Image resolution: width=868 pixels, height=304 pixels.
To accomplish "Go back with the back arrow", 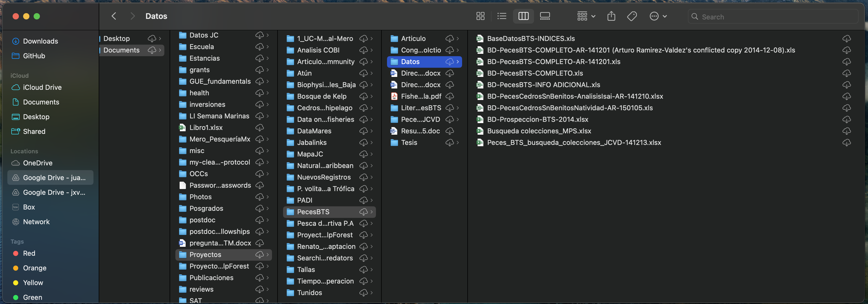I will click(114, 16).
